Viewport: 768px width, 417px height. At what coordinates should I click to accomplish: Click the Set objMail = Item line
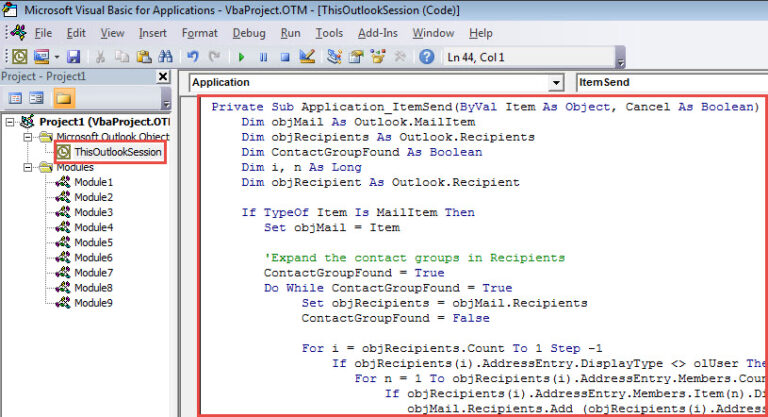point(332,228)
